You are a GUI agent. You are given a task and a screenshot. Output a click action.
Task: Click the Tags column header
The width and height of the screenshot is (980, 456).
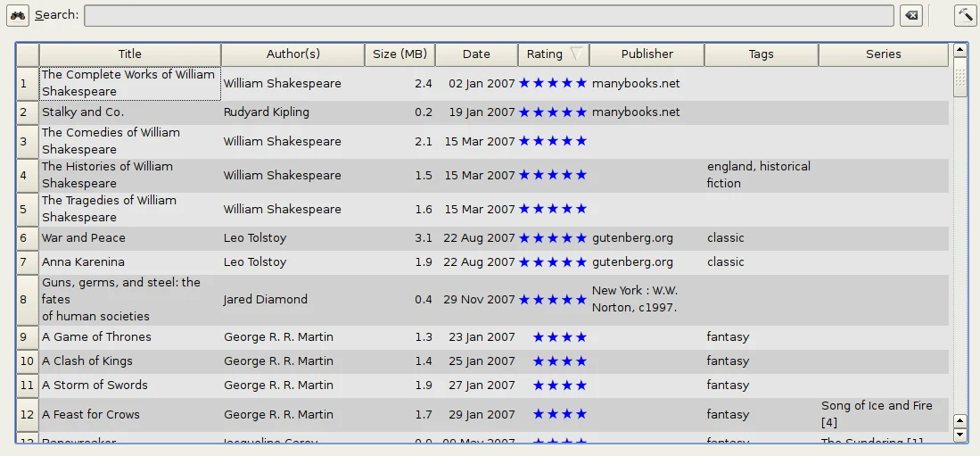[762, 54]
